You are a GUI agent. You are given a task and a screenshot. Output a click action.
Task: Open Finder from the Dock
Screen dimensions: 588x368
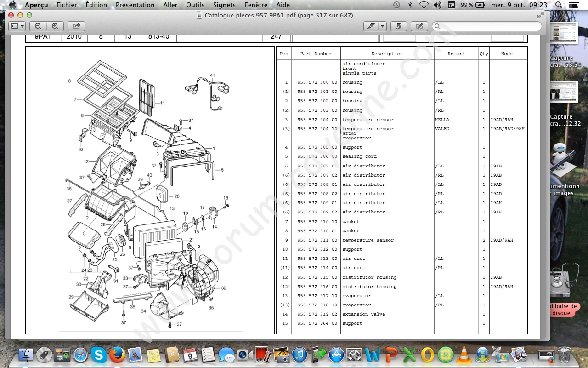26,355
